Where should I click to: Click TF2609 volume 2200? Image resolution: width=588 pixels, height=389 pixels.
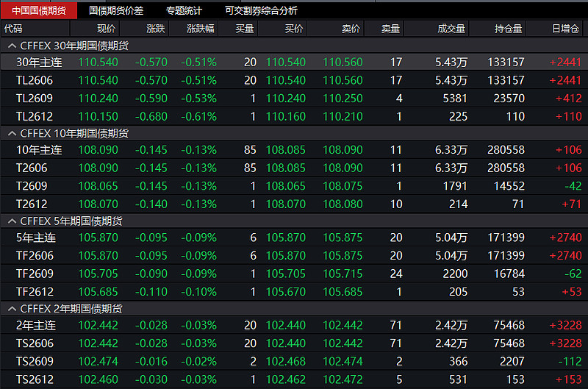455,274
